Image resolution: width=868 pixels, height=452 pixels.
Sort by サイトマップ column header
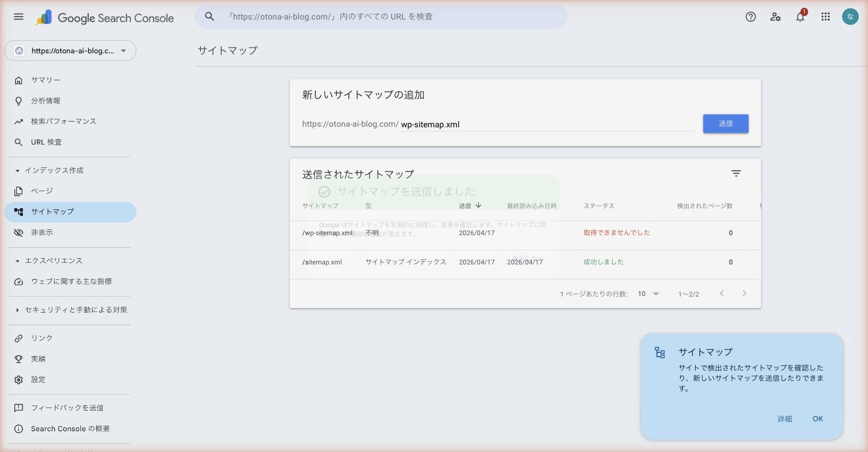click(320, 206)
